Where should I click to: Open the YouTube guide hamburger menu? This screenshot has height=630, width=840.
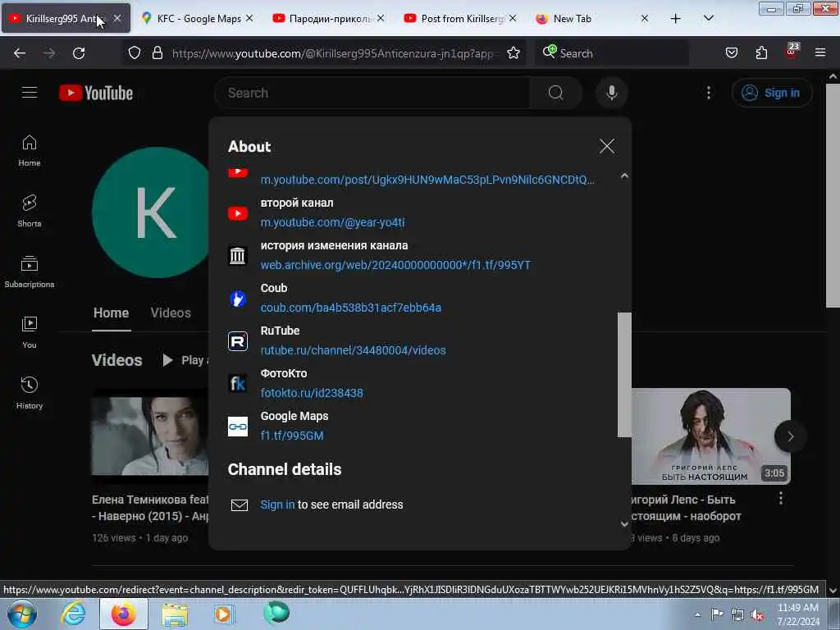click(x=30, y=93)
